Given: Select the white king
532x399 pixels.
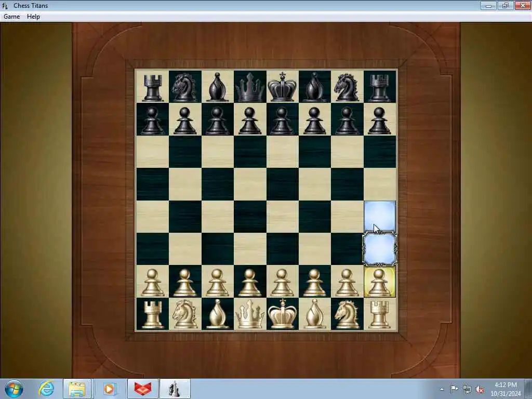Looking at the screenshot, I should [x=282, y=314].
